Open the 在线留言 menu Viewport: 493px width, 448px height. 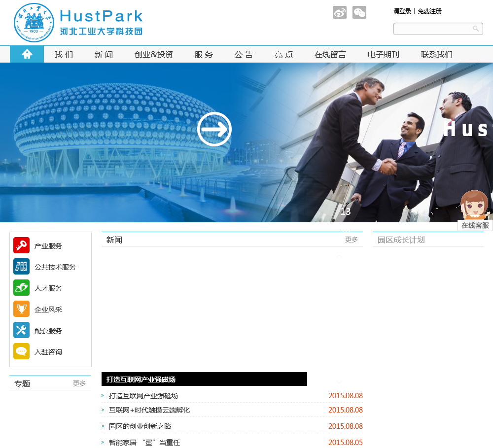click(x=330, y=54)
